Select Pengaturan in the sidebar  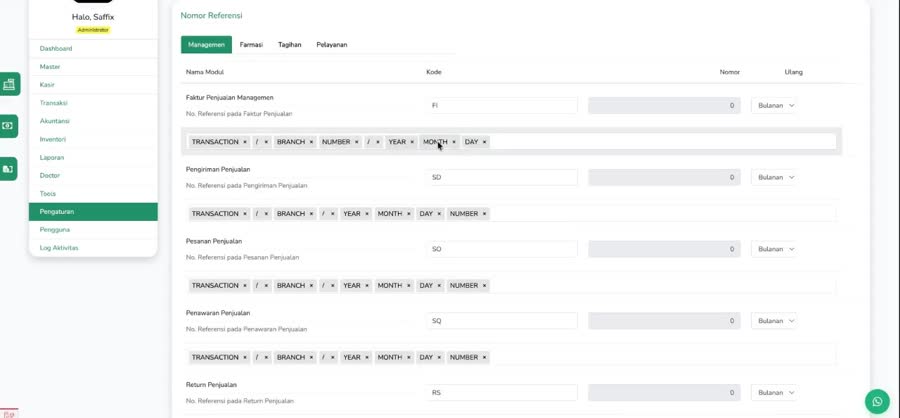tap(93, 211)
